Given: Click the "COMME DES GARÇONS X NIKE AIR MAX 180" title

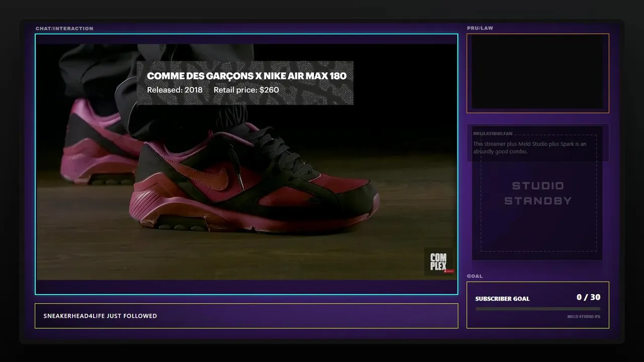Looking at the screenshot, I should pos(247,76).
